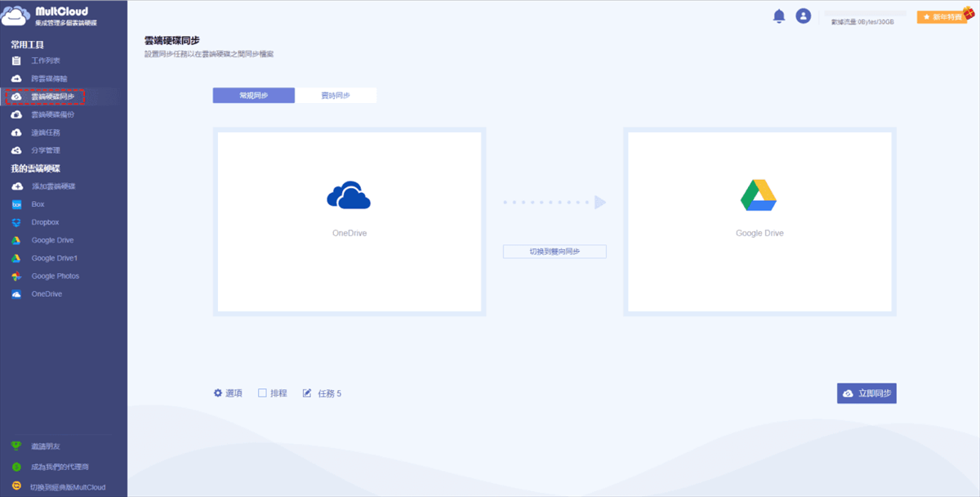Click the 常用工具 section header

coord(28,44)
